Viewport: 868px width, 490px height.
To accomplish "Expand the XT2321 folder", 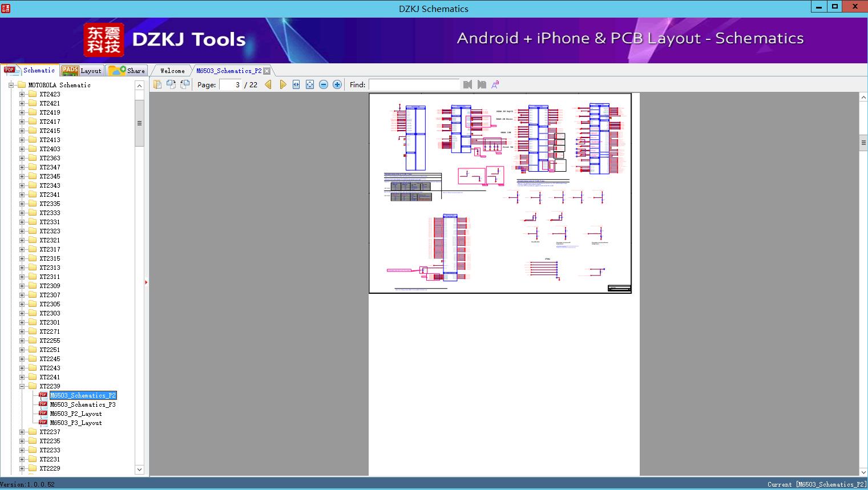I will pyautogui.click(x=22, y=240).
